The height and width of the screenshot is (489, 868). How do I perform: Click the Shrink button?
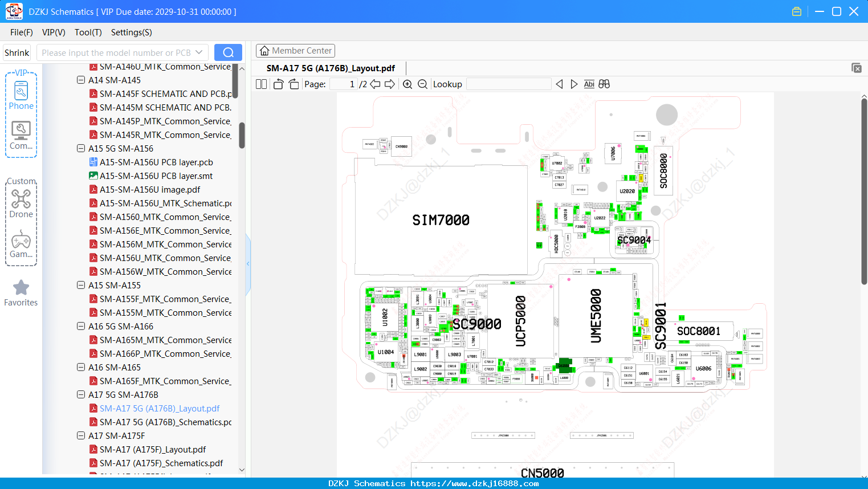tap(17, 52)
